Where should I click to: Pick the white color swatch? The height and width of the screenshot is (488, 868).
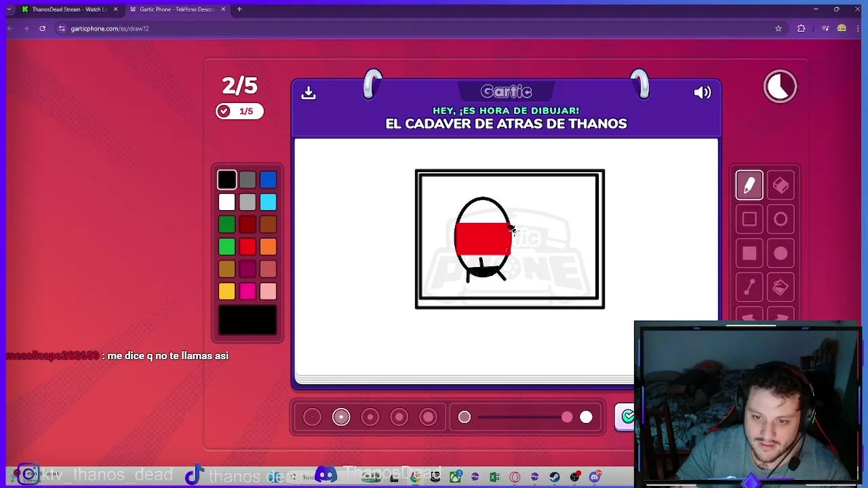point(227,202)
